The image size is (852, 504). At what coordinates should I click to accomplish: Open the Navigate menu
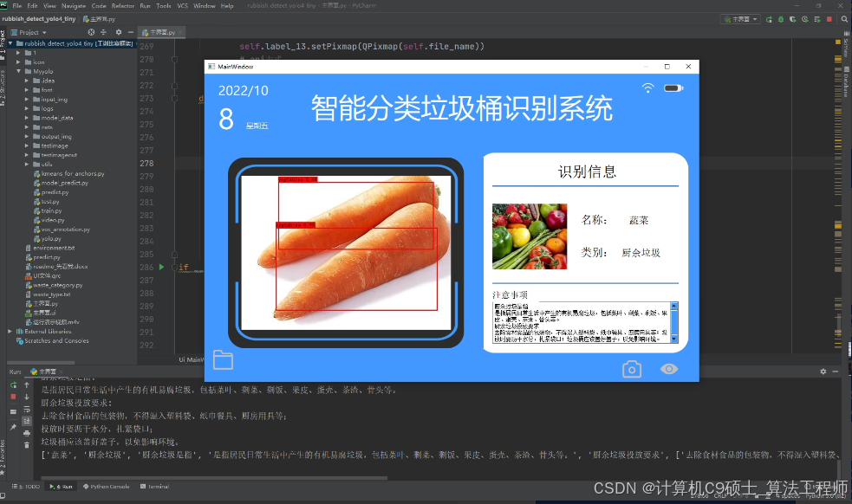point(74,6)
